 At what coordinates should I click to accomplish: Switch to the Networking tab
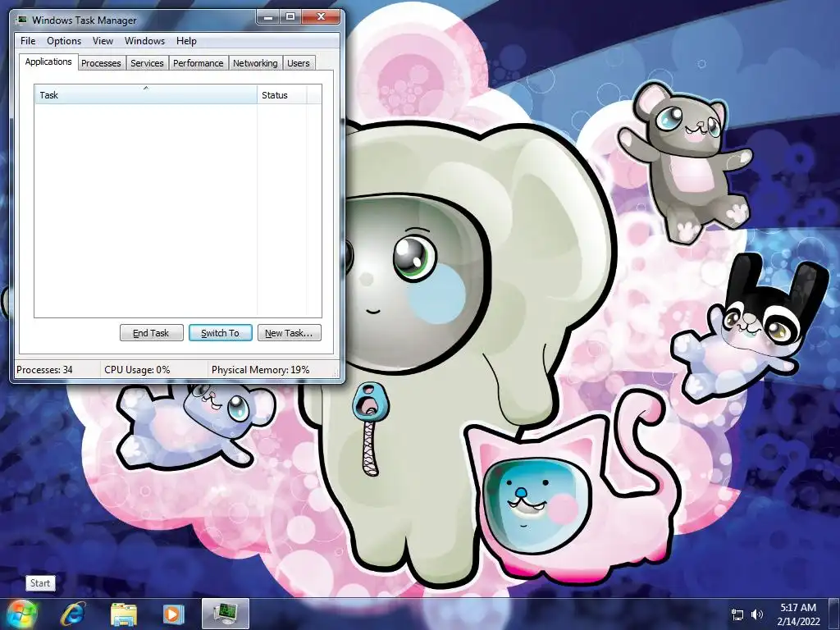[x=256, y=63]
